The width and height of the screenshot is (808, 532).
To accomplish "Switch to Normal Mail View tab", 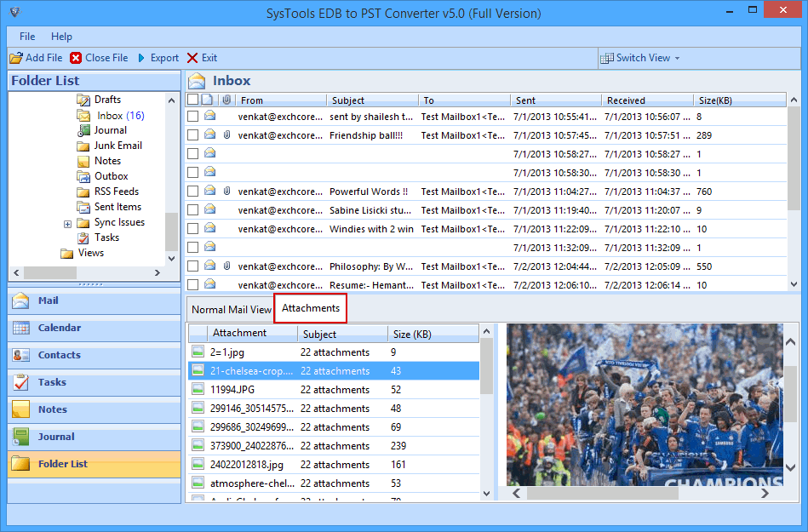I will click(231, 310).
